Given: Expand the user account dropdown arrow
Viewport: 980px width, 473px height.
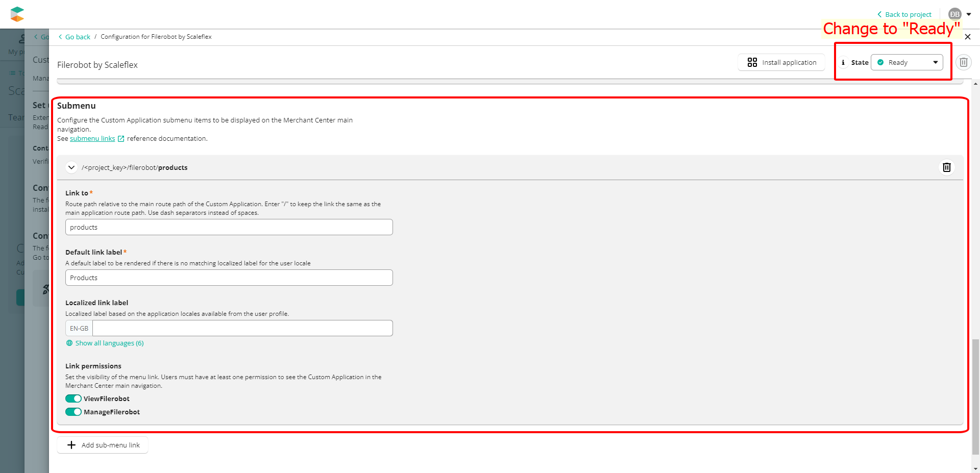Looking at the screenshot, I should 969,14.
